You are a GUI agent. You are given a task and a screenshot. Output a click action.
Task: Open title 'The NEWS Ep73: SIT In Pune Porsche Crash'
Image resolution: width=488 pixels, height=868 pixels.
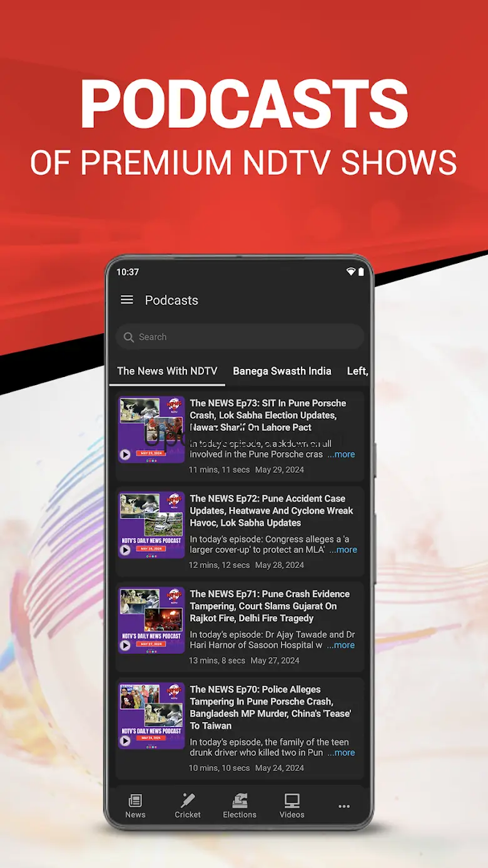[268, 415]
